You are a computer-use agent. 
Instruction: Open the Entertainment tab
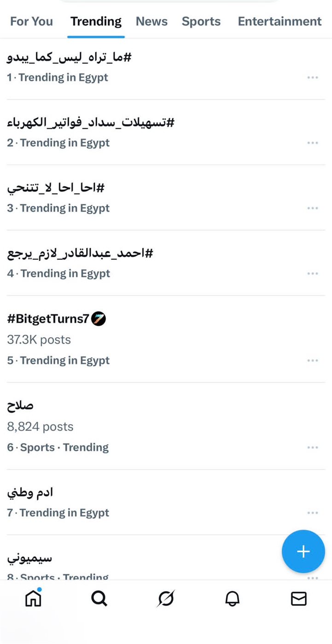tap(280, 22)
